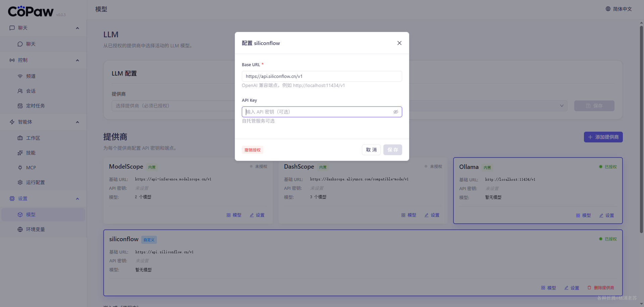Click the 会话 people icon
644x307 pixels.
[20, 91]
